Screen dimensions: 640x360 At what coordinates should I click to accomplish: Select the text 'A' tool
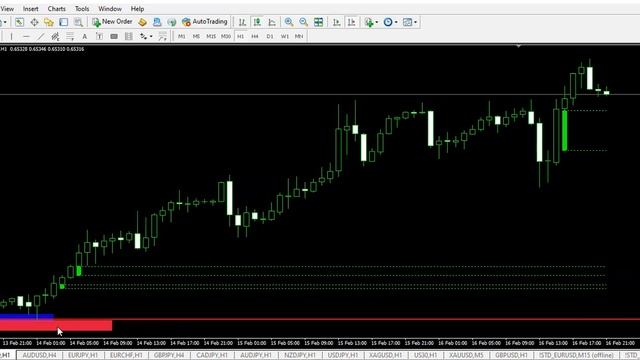pyautogui.click(x=84, y=36)
